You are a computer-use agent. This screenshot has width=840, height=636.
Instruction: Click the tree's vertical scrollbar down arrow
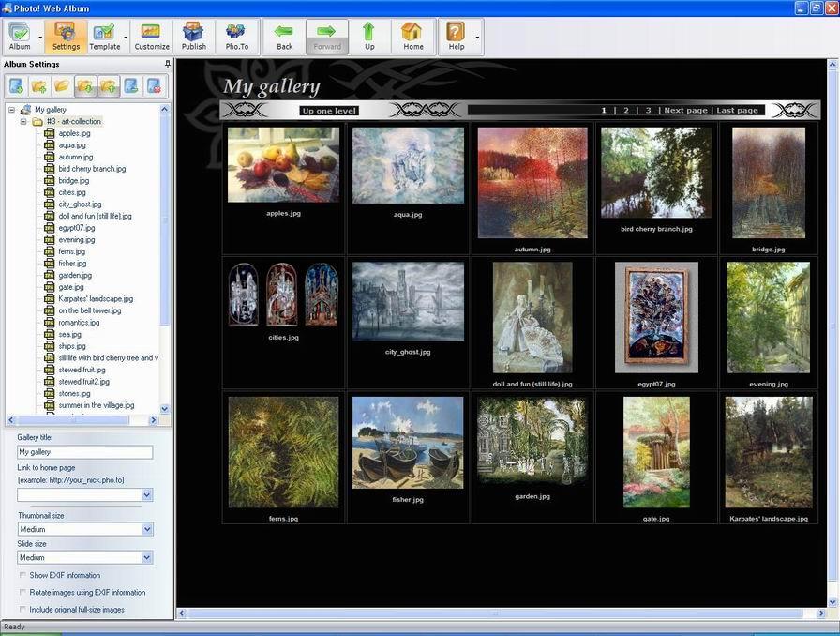[x=164, y=409]
